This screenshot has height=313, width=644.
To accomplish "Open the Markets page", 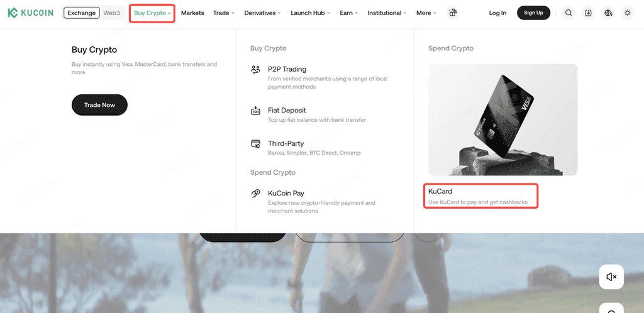I will (x=192, y=13).
